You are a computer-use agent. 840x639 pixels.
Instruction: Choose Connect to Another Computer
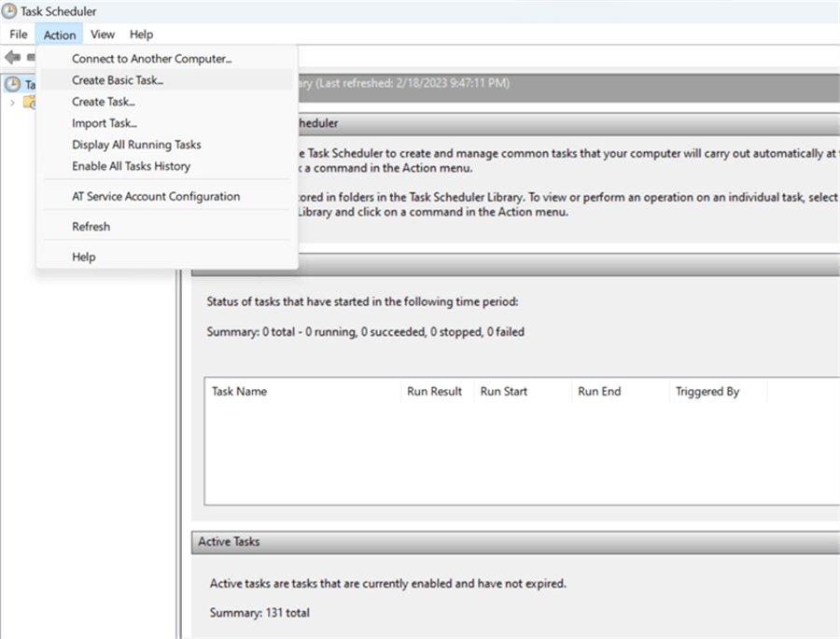(167, 59)
